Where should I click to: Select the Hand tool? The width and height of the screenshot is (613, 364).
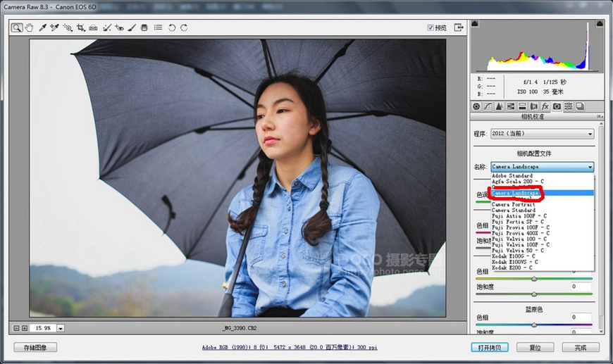point(30,27)
